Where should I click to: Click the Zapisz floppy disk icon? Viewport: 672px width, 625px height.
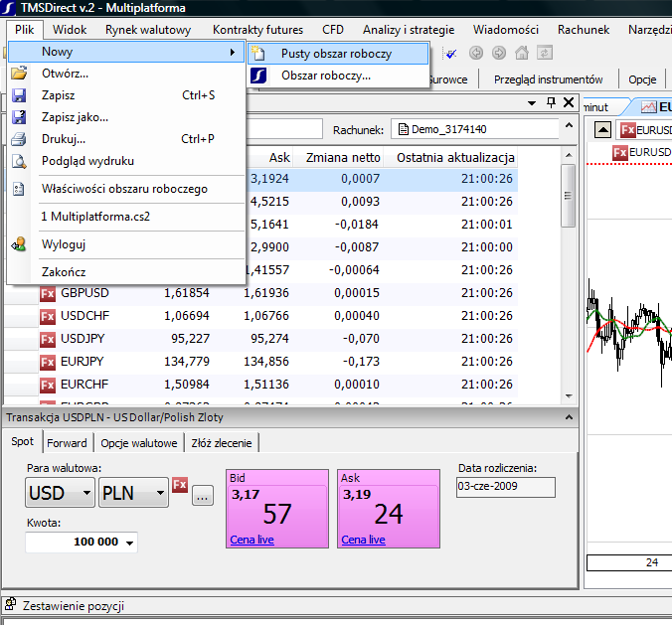pos(19,95)
